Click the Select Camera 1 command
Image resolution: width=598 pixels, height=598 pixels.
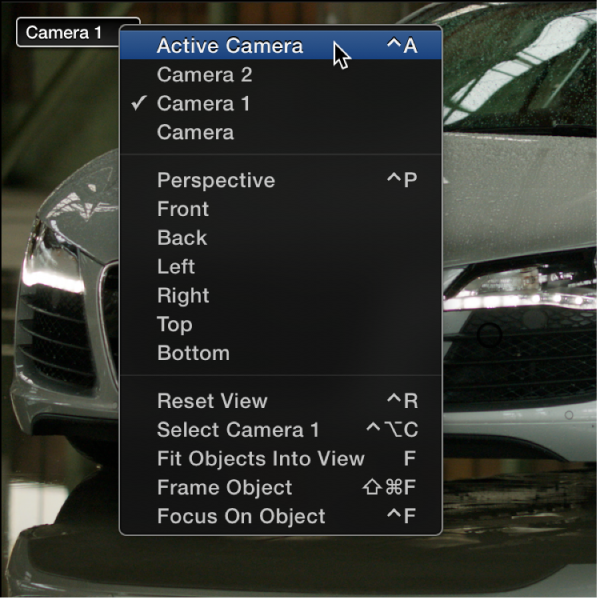pos(281,430)
